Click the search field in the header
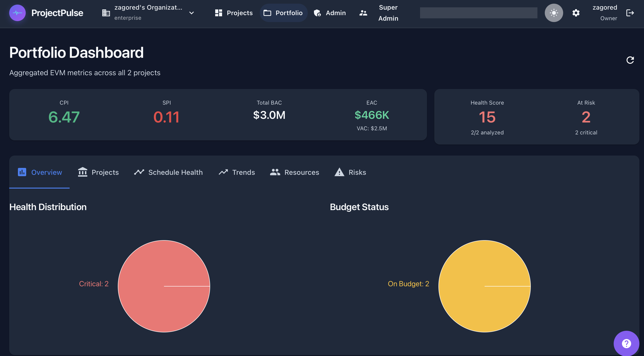Screen dimensions: 644x356 478,13
